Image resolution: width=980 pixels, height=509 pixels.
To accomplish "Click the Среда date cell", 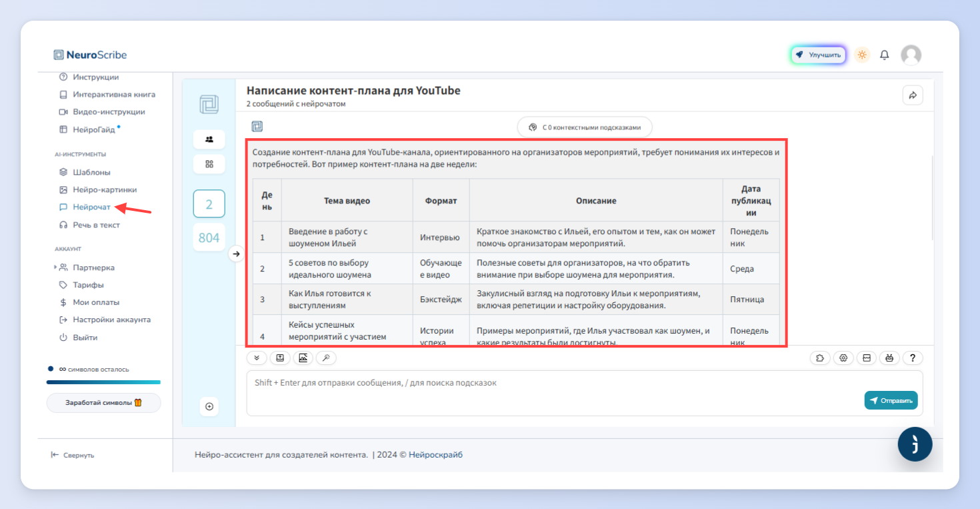I will (x=751, y=269).
